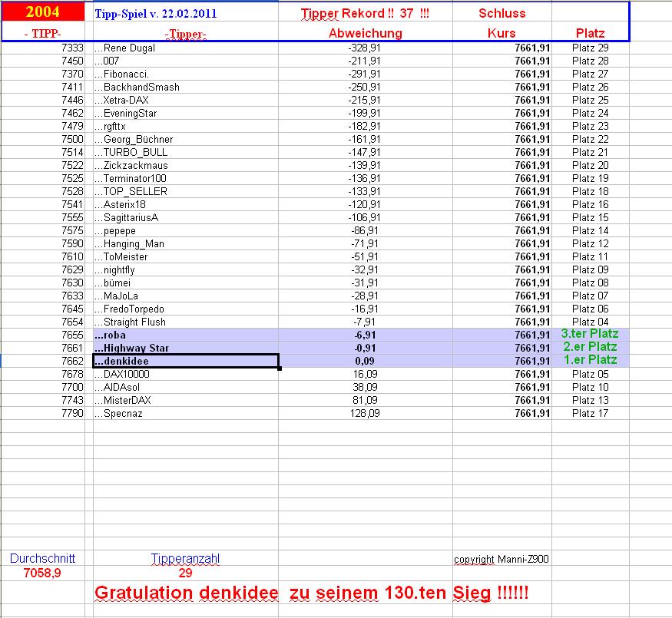The width and height of the screenshot is (672, 618).
Task: Select the Platz 17 cell
Action: click(590, 413)
